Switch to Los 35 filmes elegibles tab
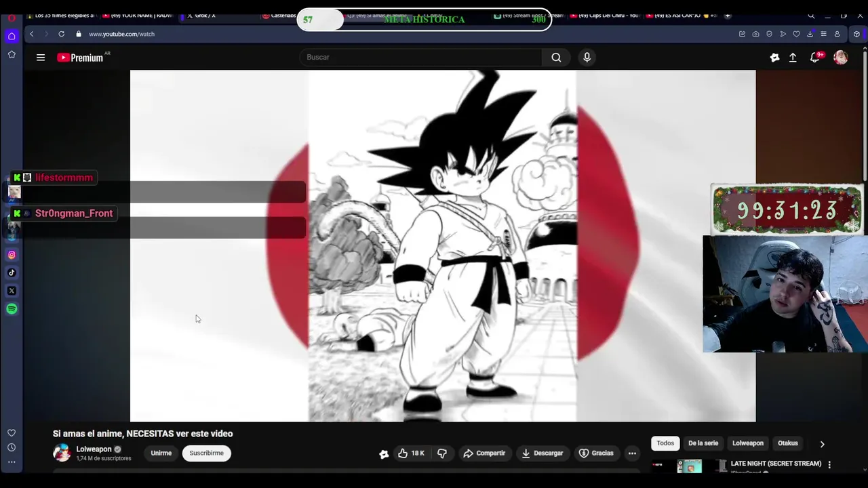Screen dimensions: 868x488 61,16
